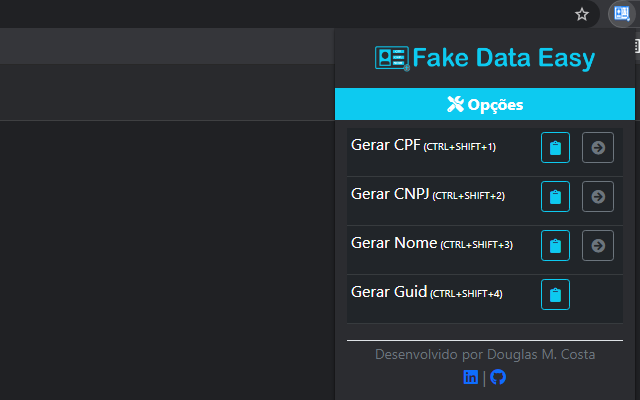Copy generated Nome to clipboard

pyautogui.click(x=555, y=245)
